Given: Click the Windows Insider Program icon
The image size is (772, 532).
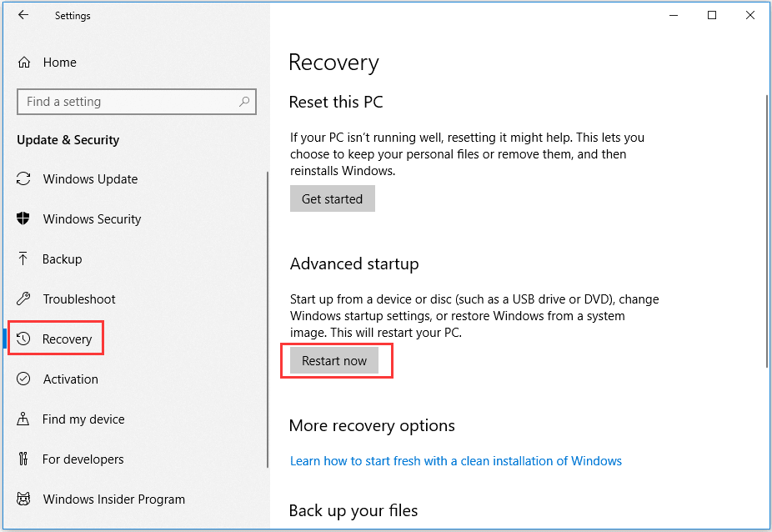Looking at the screenshot, I should point(23,499).
